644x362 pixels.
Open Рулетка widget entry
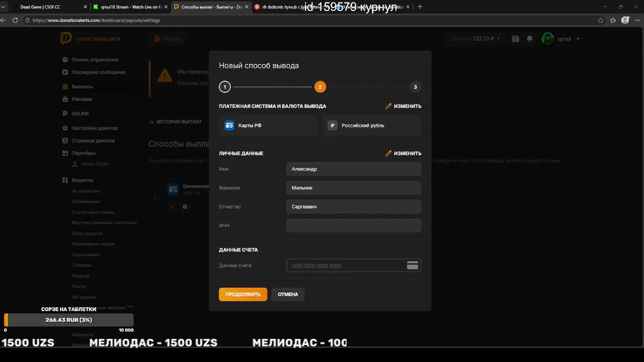point(80,276)
